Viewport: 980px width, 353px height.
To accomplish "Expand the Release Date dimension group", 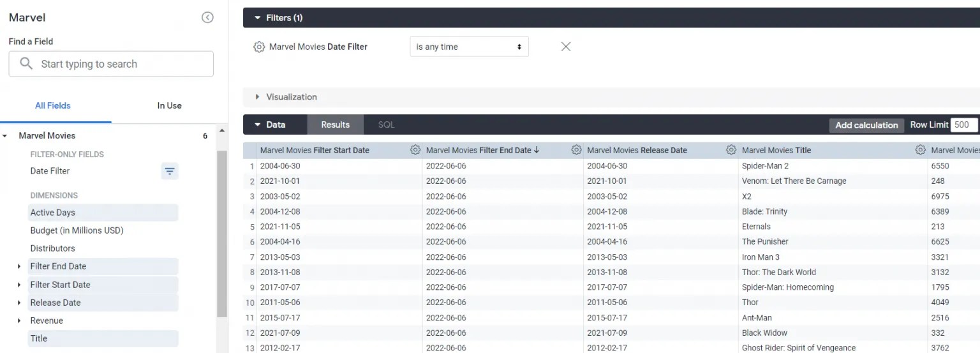I will tap(20, 303).
